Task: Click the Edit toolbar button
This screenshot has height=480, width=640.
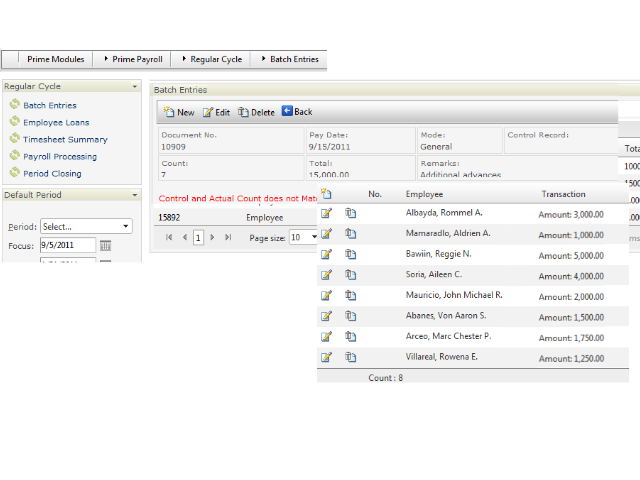Action: coord(216,112)
